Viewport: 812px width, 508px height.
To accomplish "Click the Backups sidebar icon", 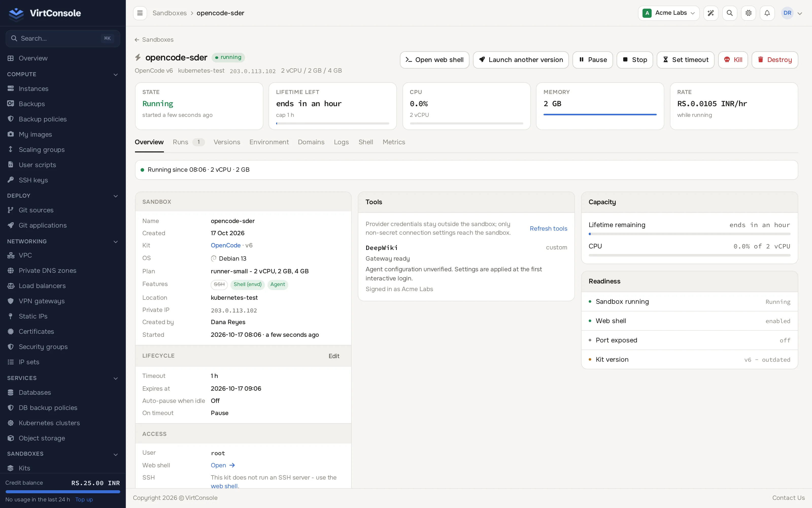I will coord(11,104).
